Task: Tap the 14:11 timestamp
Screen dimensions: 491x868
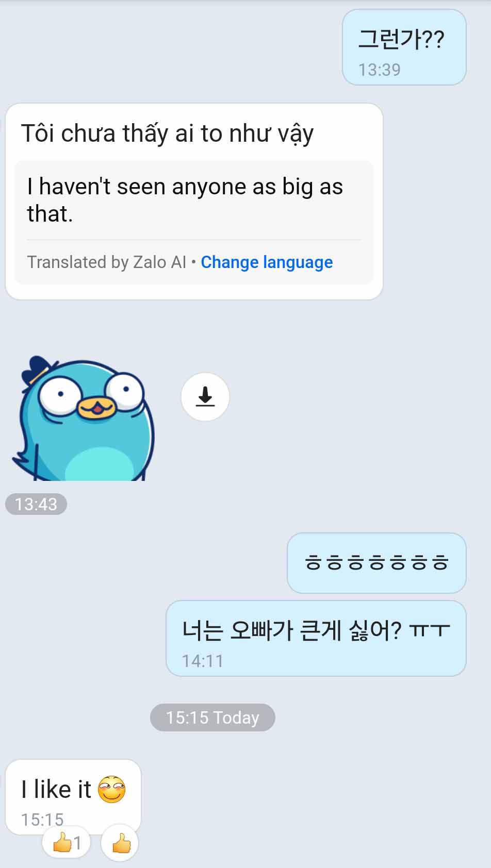Action: (x=203, y=661)
